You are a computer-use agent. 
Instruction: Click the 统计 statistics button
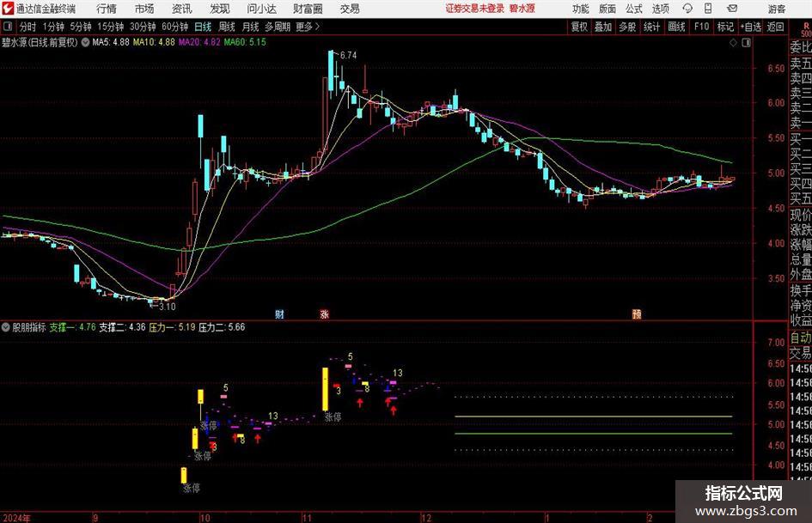(651, 27)
